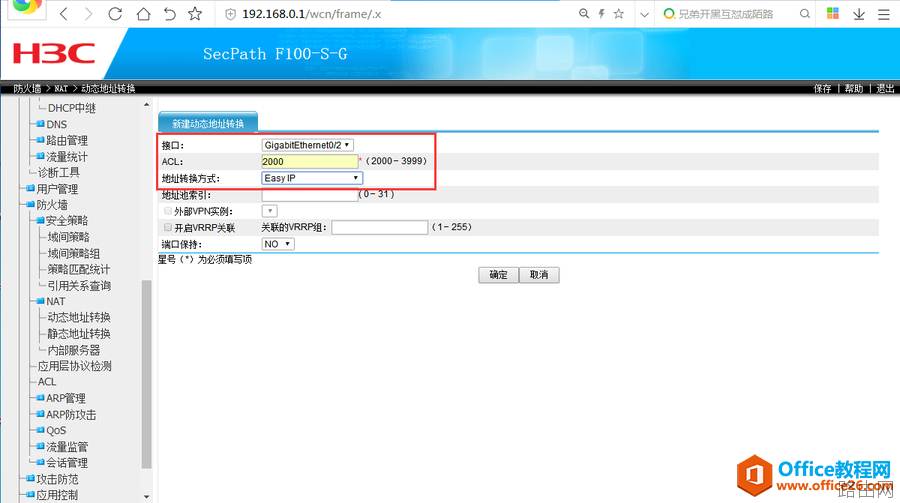This screenshot has height=503, width=900.
Task: Click the undo/restore closed page icon
Action: pos(169,14)
